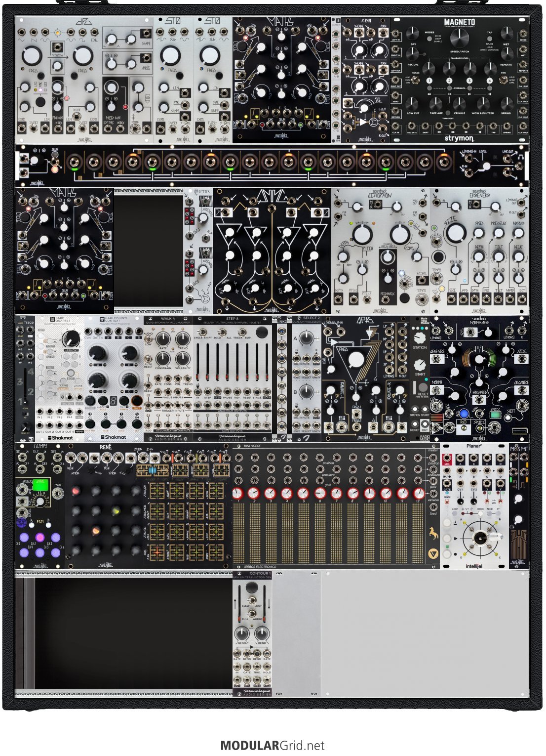Flip the Walk 4 AUDIO/LOW switch

pyautogui.click(x=148, y=339)
